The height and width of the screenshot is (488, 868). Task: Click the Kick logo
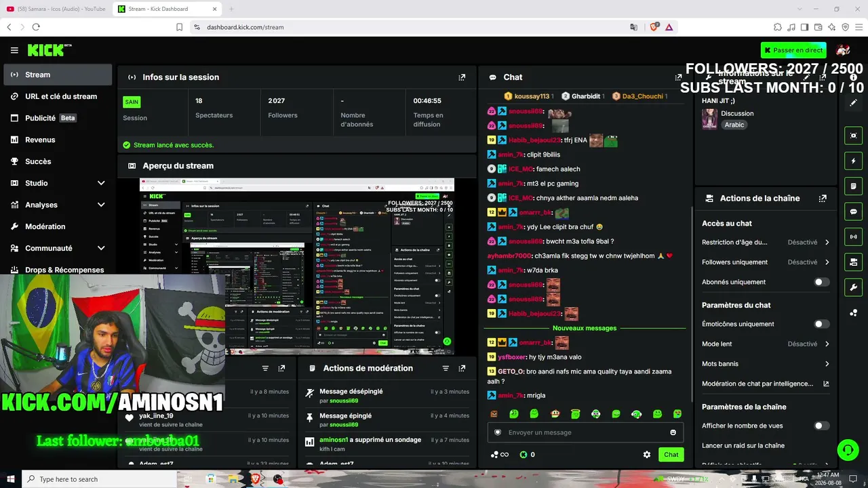click(50, 50)
